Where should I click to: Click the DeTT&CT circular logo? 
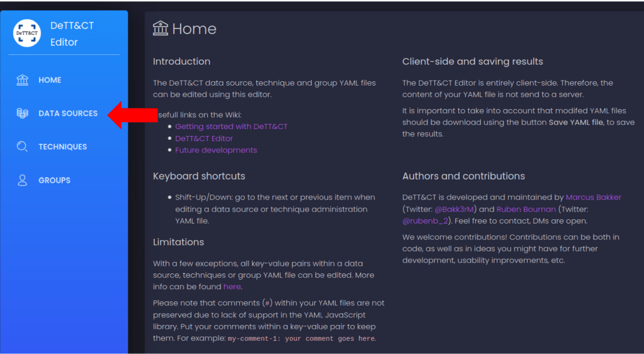[27, 33]
